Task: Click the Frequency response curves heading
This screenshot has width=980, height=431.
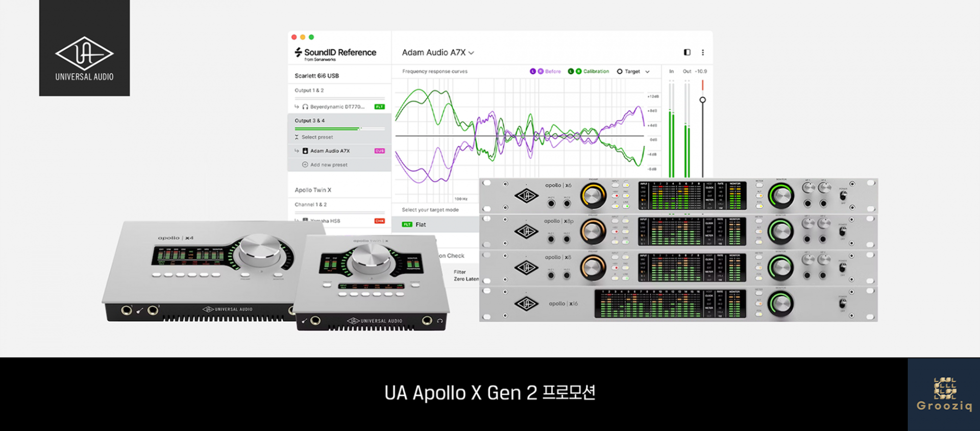Action: coord(435,71)
